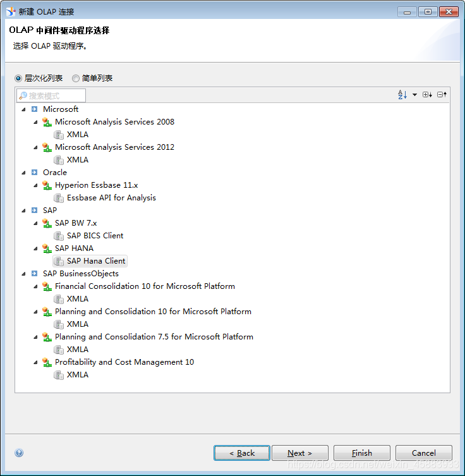Screen dimensions: 465x476
Task: Click the expand all tree icon
Action: click(427, 95)
